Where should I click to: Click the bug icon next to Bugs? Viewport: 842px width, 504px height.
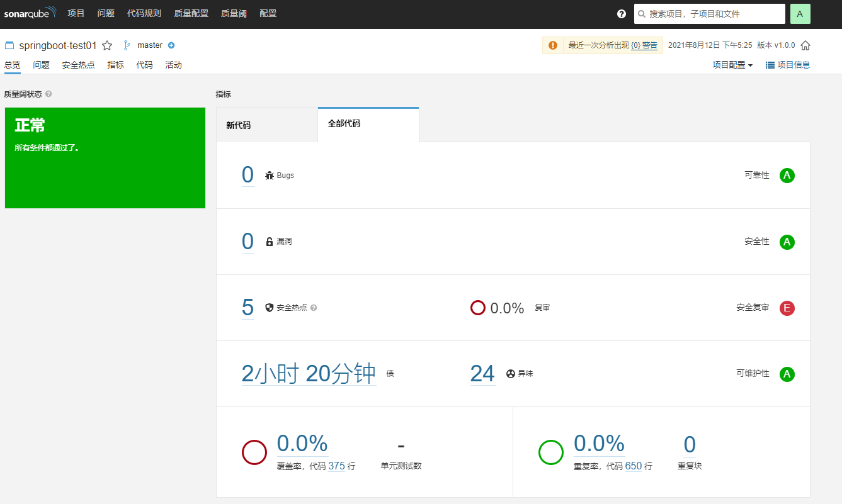click(270, 176)
